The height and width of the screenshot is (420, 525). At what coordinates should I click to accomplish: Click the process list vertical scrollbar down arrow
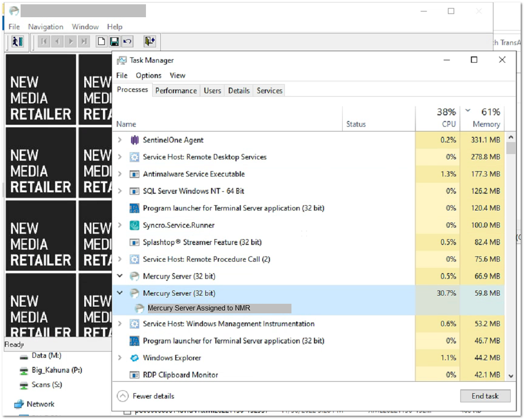(511, 376)
